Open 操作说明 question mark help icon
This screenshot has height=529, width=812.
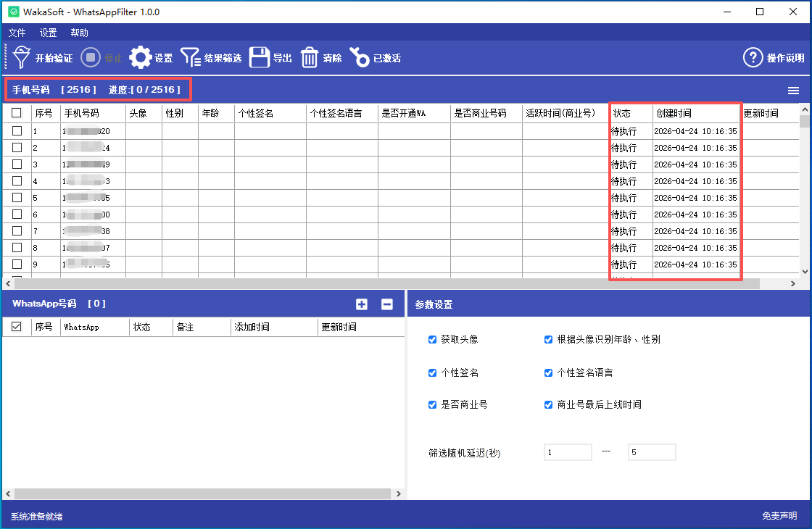(x=753, y=57)
